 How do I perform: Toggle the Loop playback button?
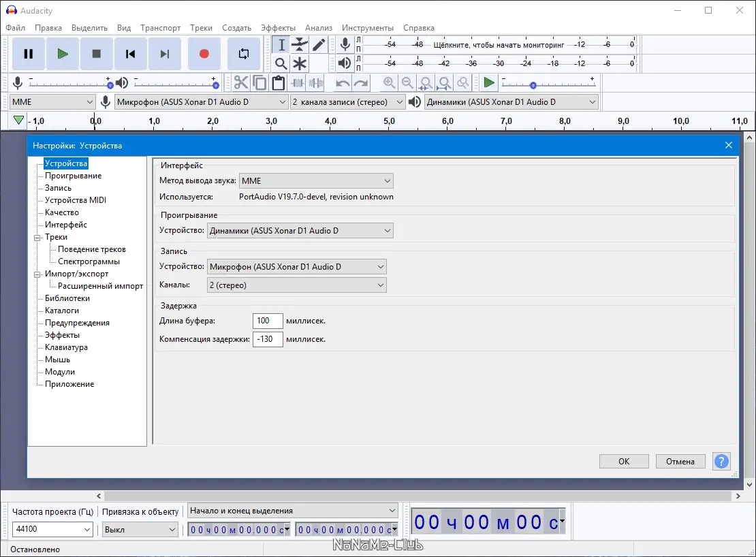point(243,54)
